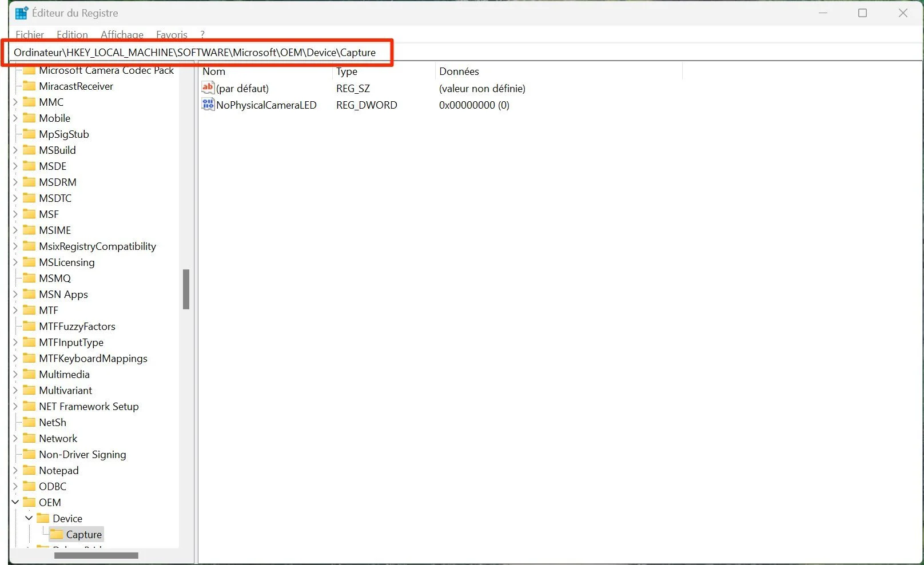Select the MSIME folder icon
This screenshot has width=924, height=565.
[x=29, y=230]
